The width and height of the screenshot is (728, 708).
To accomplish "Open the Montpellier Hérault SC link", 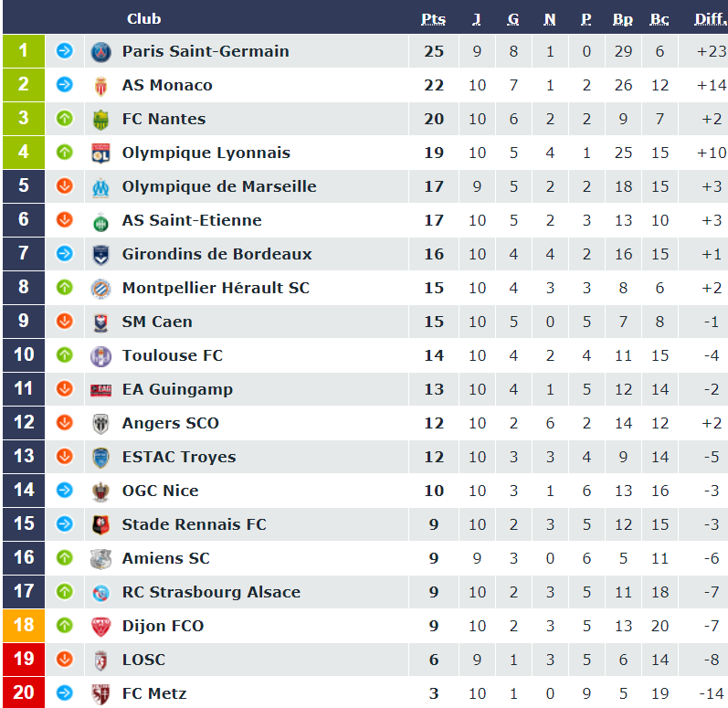I will [216, 288].
